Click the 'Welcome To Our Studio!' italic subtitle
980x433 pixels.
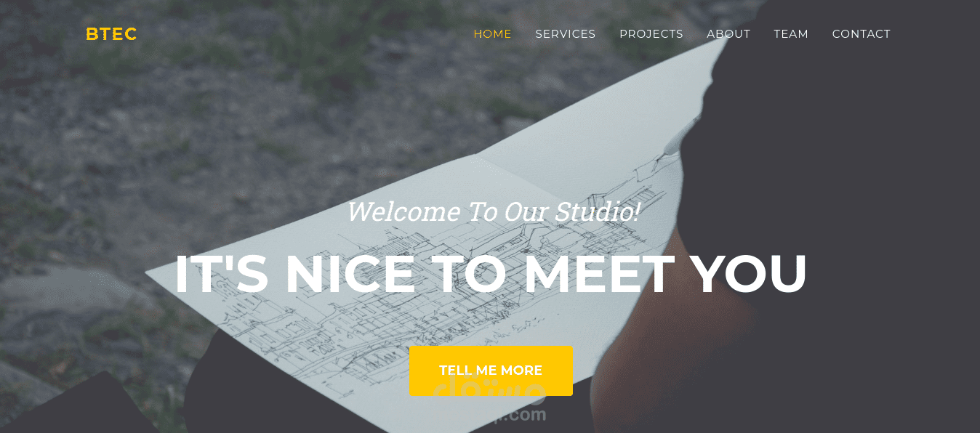[x=492, y=211]
